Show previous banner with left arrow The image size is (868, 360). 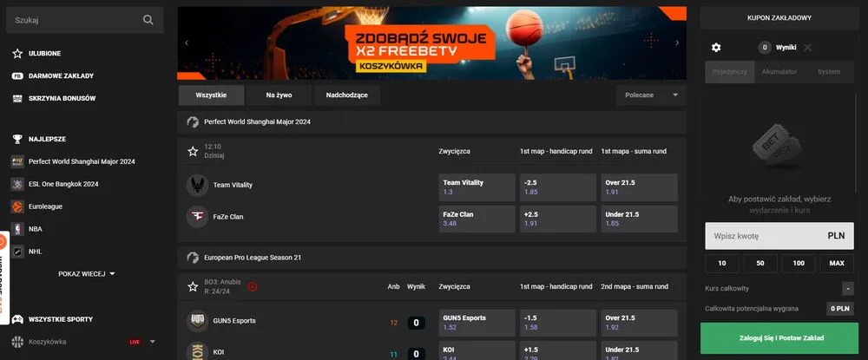pos(187,43)
